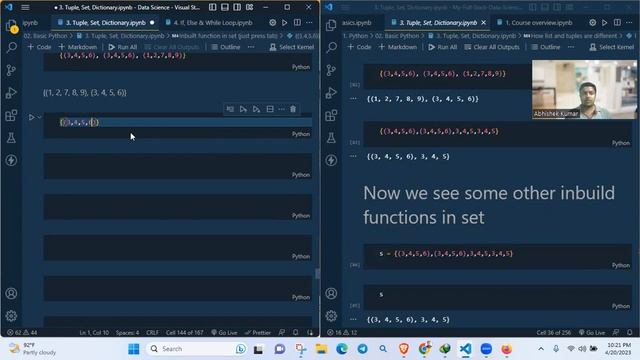
Task: Click Run All in right notebook
Action: (442, 47)
